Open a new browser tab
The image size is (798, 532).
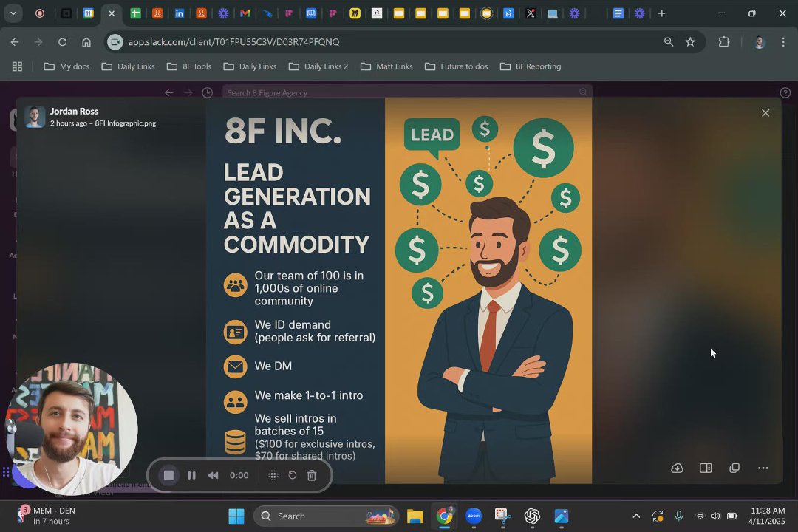tap(661, 13)
